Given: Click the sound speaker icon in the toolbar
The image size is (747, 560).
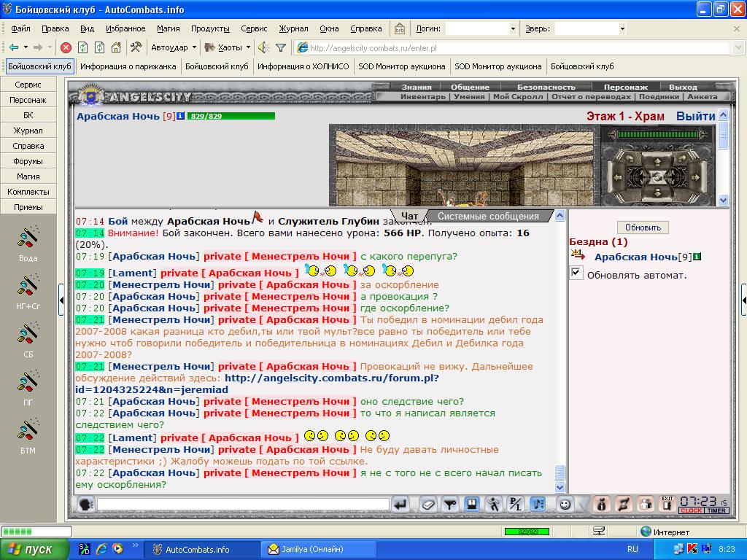Looking at the screenshot, I should coord(263,47).
